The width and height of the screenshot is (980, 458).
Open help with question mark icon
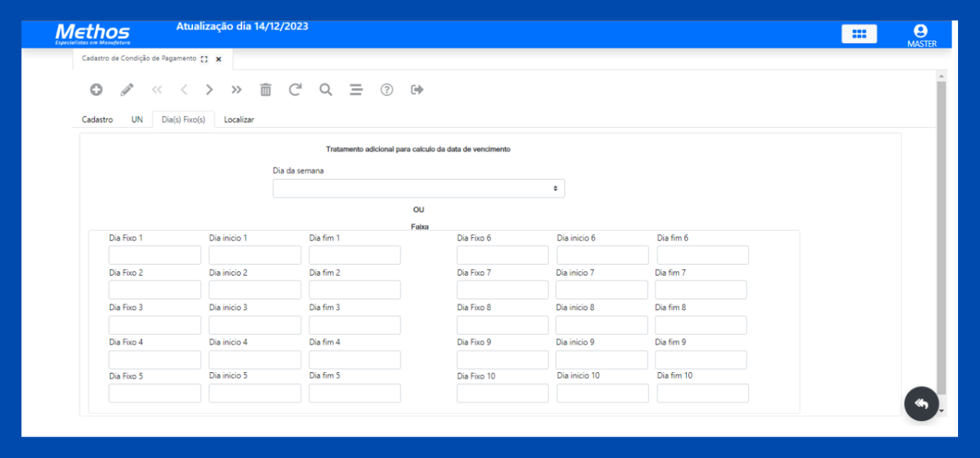tap(387, 89)
